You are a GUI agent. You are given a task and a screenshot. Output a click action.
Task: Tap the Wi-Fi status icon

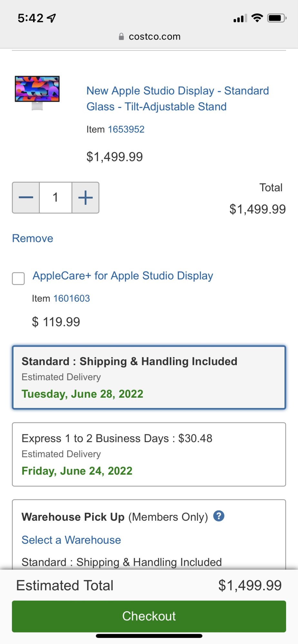pyautogui.click(x=257, y=18)
